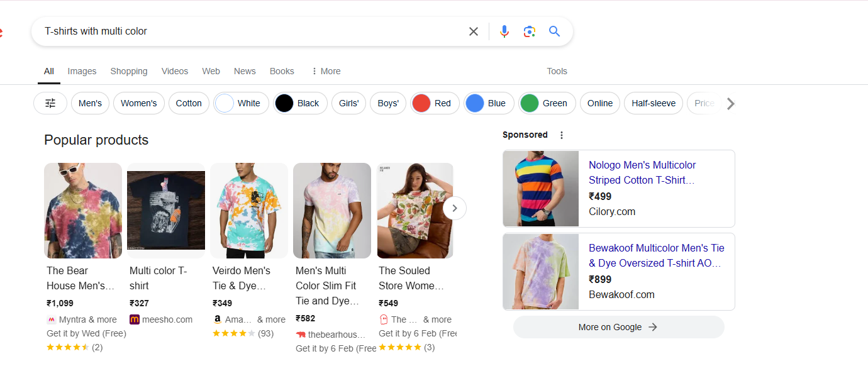Open the search filters tune icon

click(50, 103)
